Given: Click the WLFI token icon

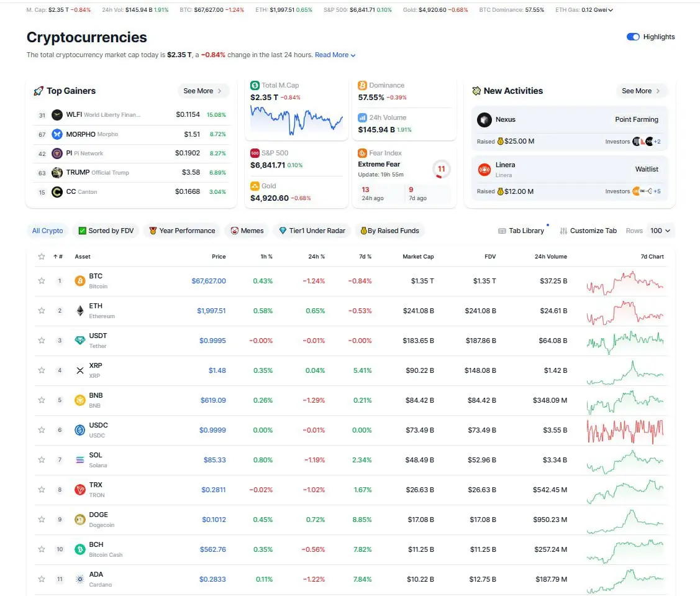Looking at the screenshot, I should 57,115.
